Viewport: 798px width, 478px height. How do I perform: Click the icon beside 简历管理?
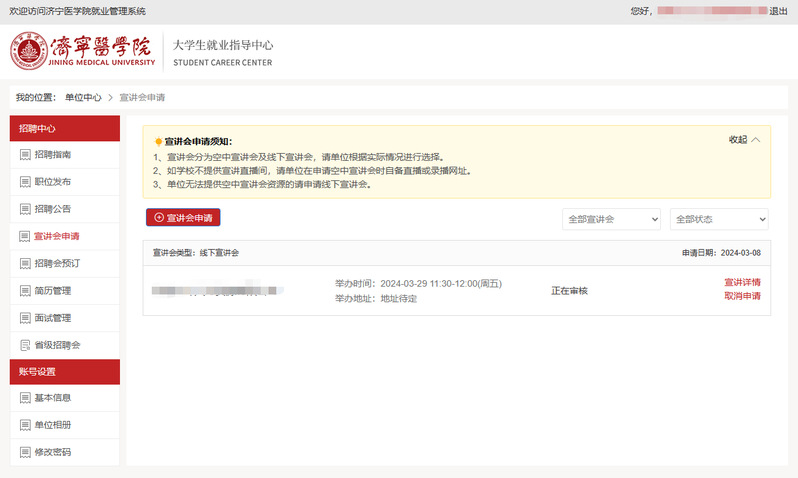(x=25, y=290)
